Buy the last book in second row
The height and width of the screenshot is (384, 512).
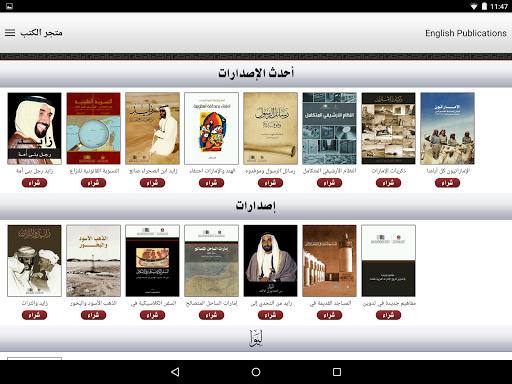[x=388, y=315]
